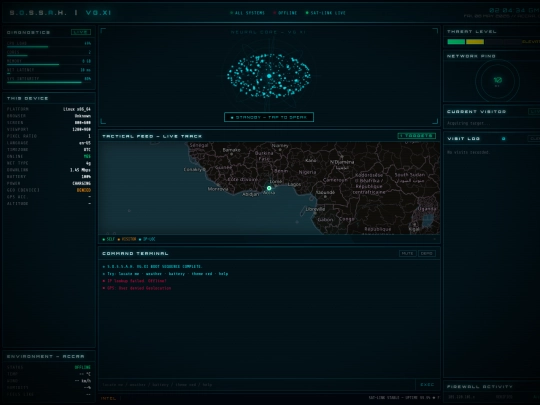Click the Abidjan label on the map
The width and height of the screenshot is (540, 405).
click(250, 194)
